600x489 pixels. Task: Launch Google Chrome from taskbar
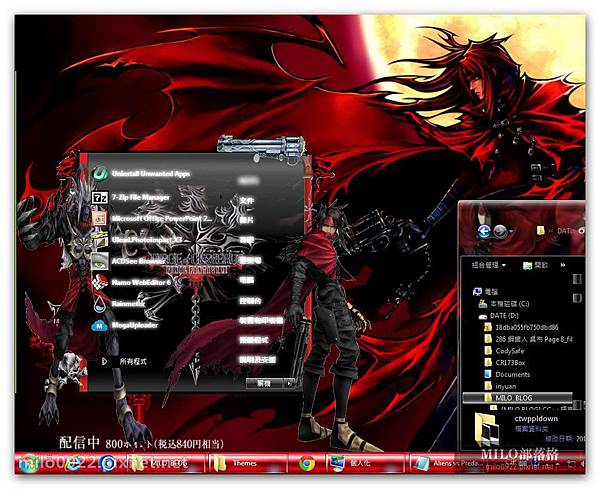pos(306,463)
